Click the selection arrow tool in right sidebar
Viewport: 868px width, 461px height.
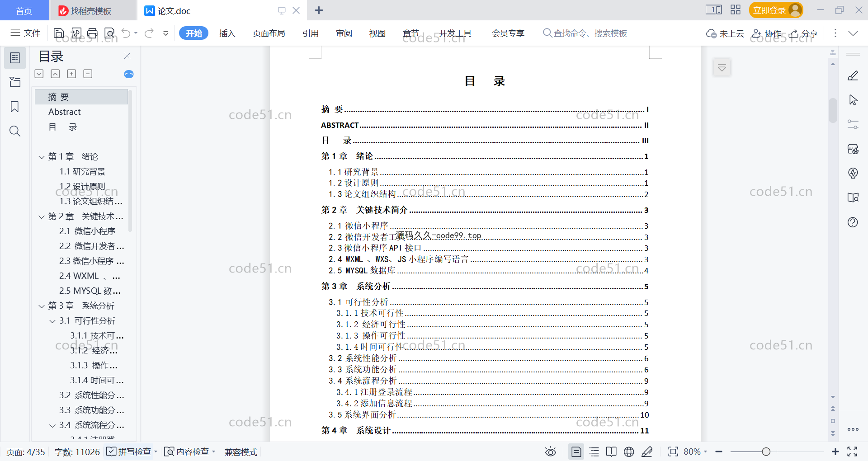pos(853,100)
